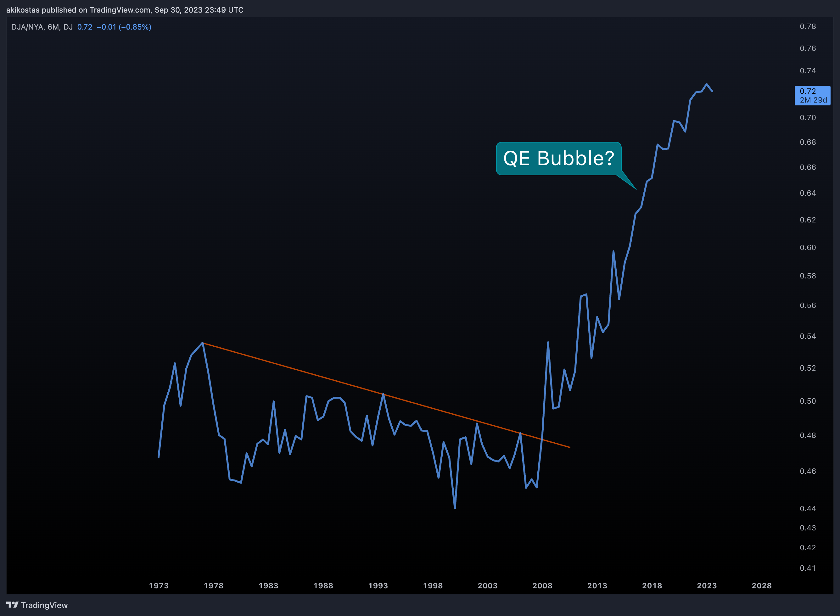Click the 1998 time axis label

(x=433, y=586)
